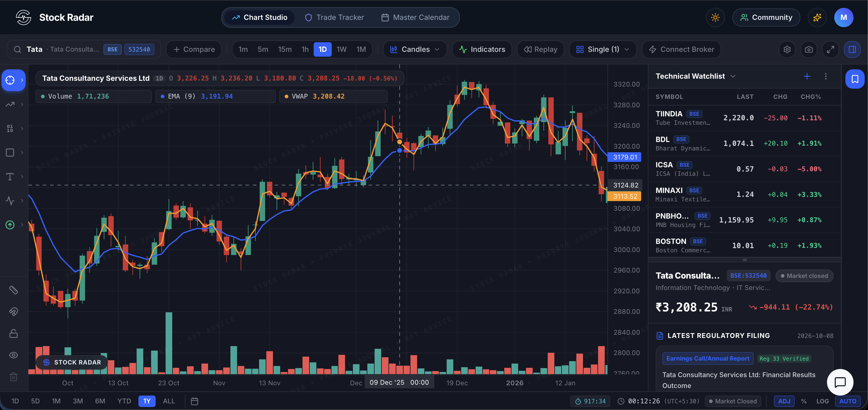Select the crosshair cursor tool
Screen dimensions: 868x410
[10, 80]
